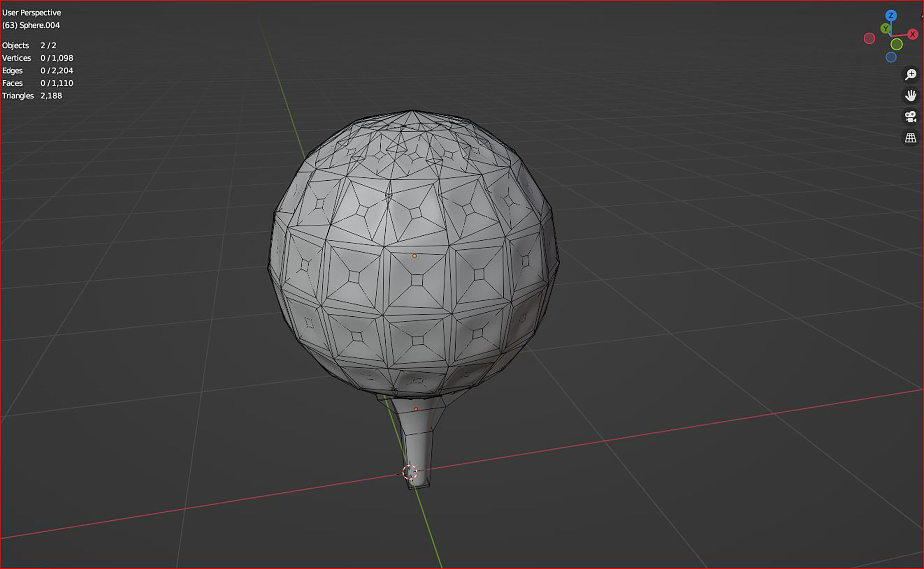This screenshot has width=924, height=569.
Task: Click the hand pan view icon
Action: (910, 96)
